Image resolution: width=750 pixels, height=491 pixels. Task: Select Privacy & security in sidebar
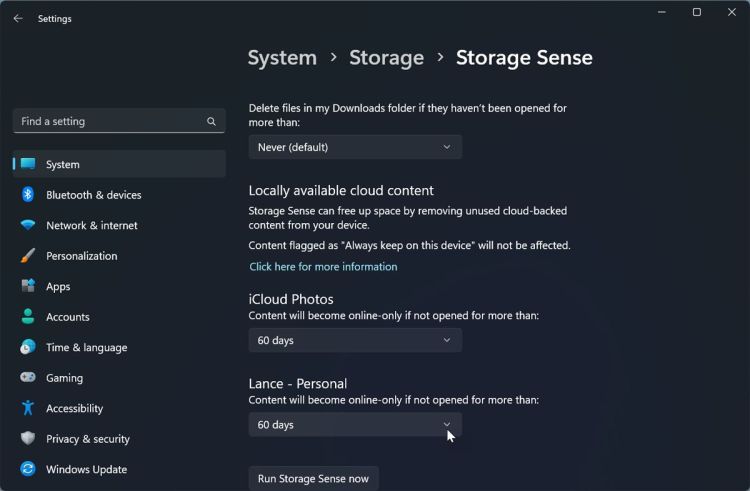click(88, 439)
